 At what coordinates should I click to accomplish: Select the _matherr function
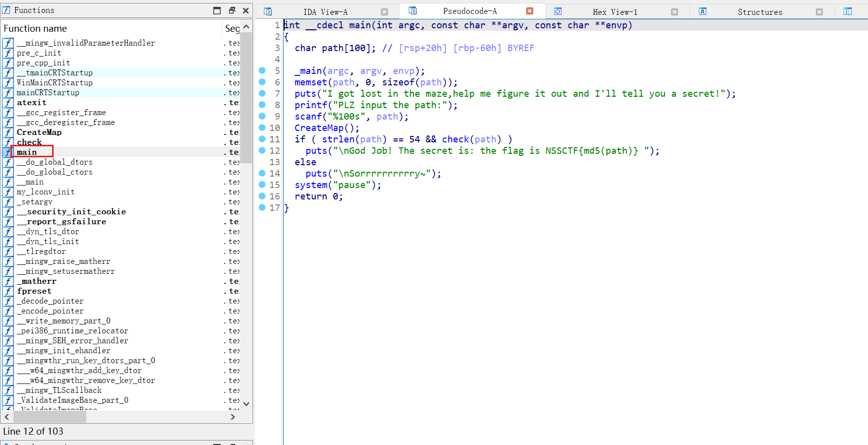[x=37, y=281]
